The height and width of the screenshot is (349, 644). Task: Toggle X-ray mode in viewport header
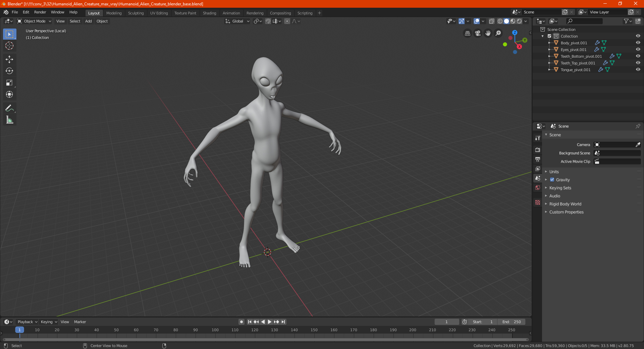click(492, 21)
